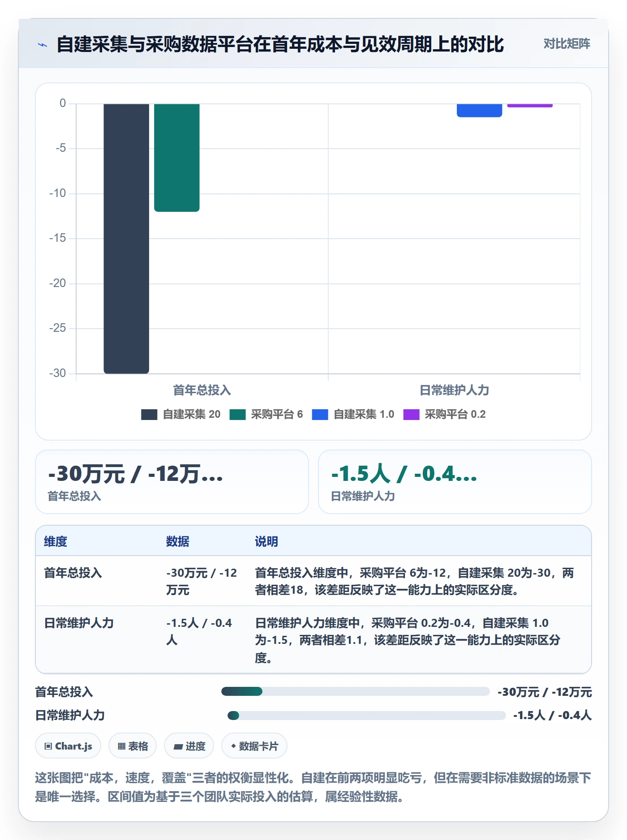Click the 说明 column header

[x=266, y=541]
